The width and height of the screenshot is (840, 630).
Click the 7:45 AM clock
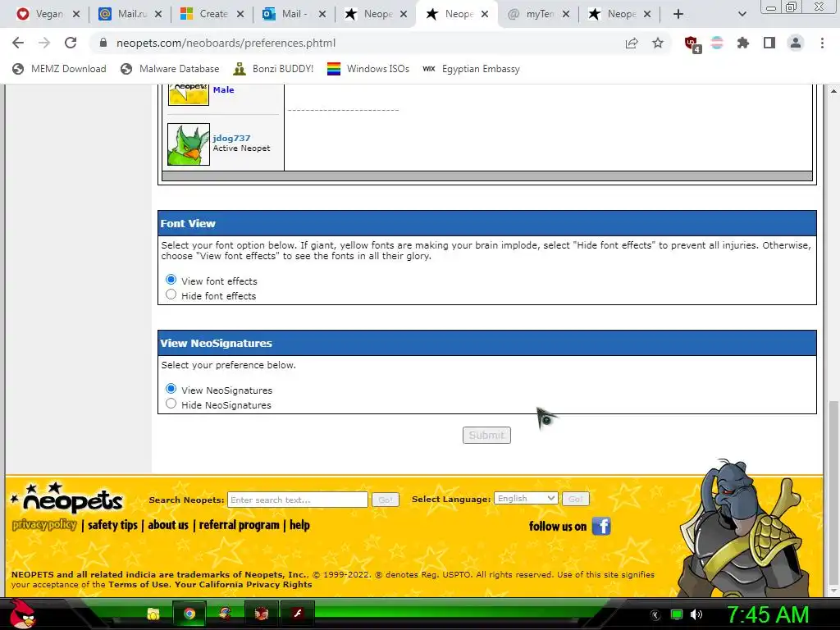(x=767, y=614)
